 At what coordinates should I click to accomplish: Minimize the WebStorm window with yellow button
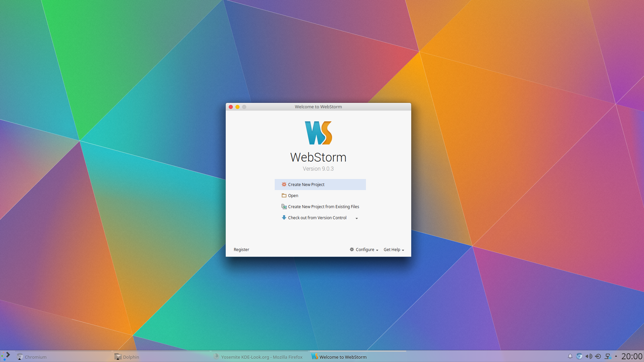click(237, 107)
